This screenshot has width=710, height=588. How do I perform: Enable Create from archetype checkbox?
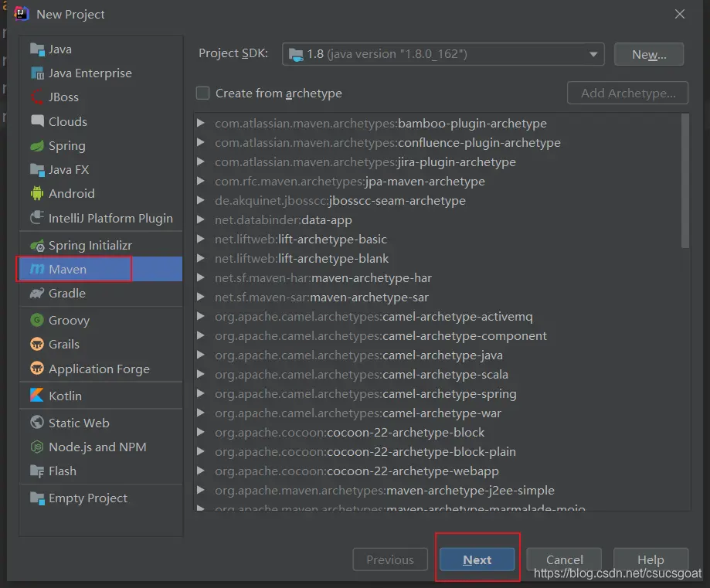tap(203, 93)
